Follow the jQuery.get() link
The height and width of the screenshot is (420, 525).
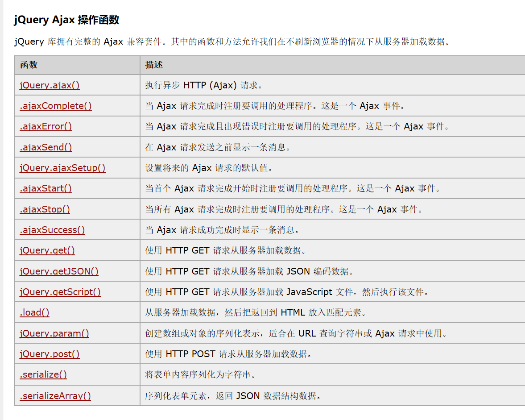pos(47,250)
